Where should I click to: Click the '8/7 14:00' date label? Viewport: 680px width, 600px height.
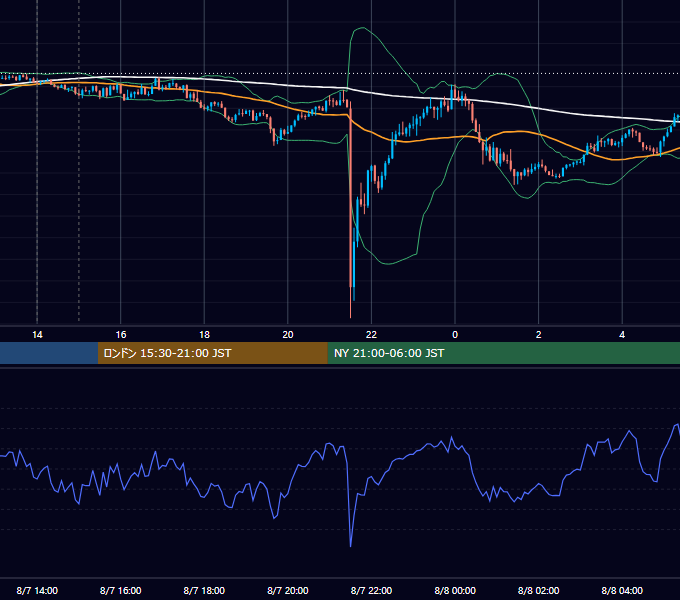(37, 590)
